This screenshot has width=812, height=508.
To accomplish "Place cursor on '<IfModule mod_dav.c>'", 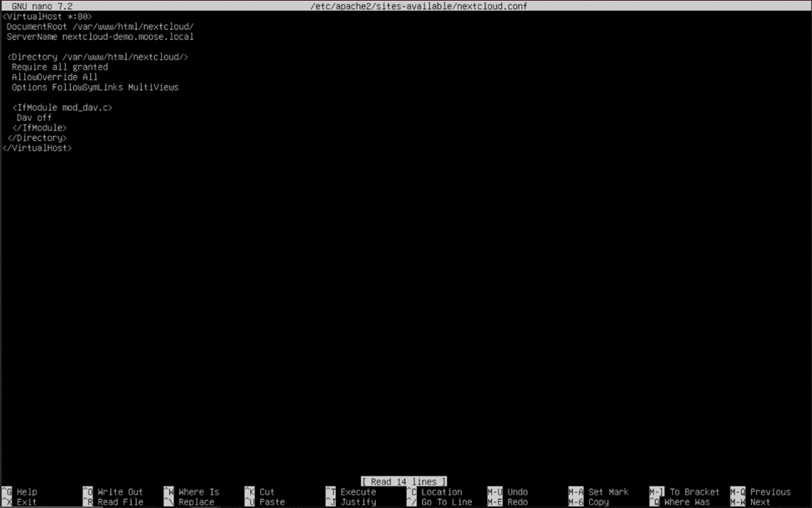I will [63, 108].
